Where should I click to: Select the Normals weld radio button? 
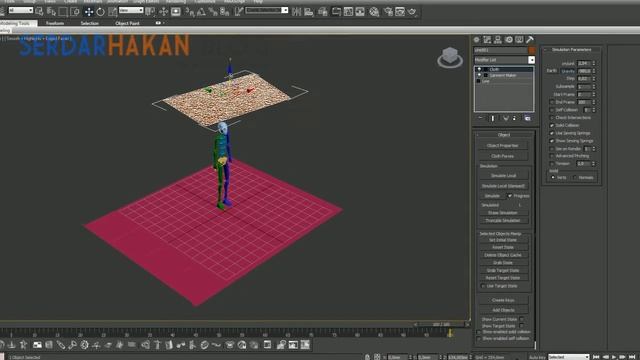pyautogui.click(x=575, y=178)
